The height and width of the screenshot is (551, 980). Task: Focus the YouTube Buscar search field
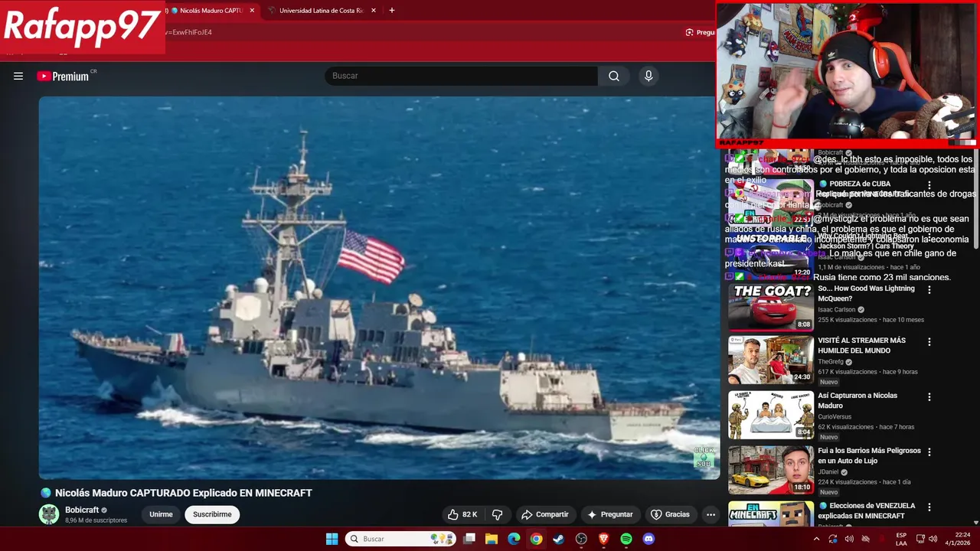(461, 76)
